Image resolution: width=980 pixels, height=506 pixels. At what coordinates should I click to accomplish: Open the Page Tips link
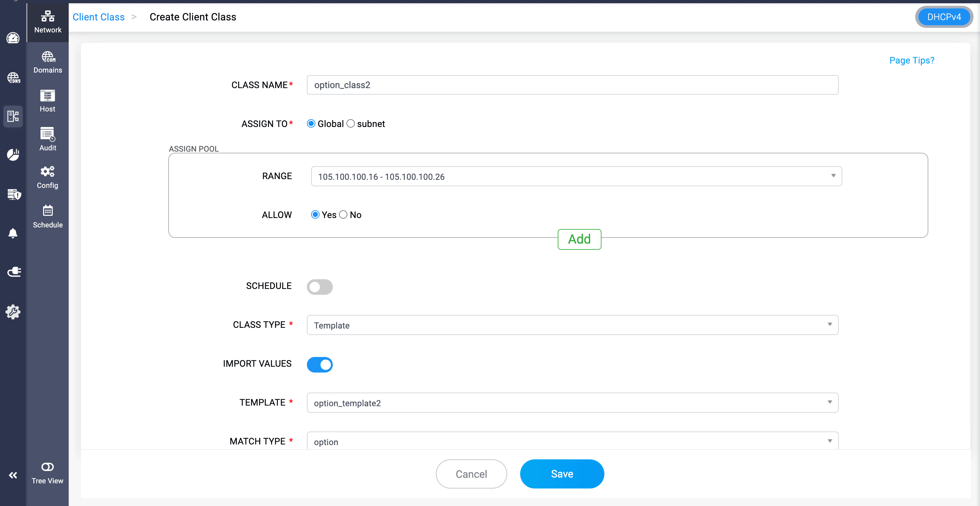pos(912,61)
